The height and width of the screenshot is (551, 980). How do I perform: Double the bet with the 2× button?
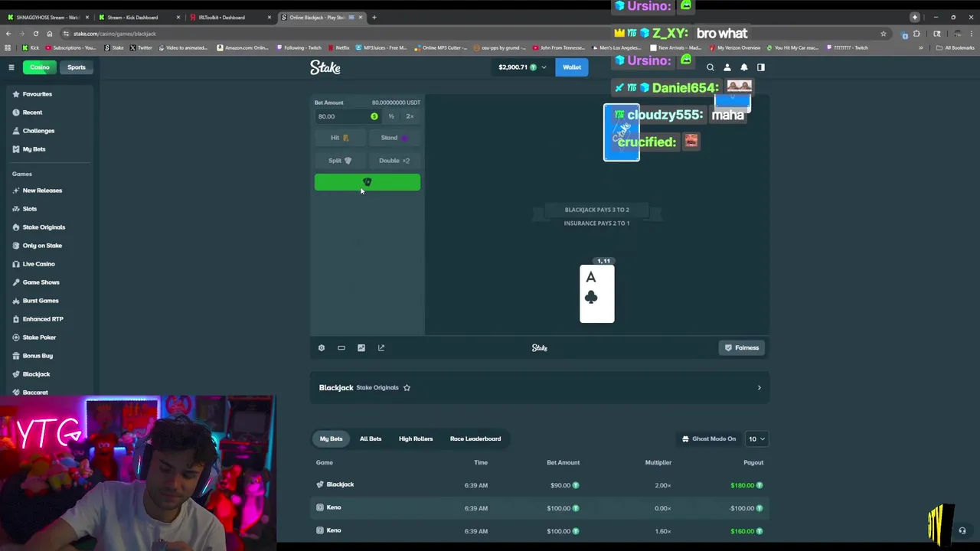(410, 116)
